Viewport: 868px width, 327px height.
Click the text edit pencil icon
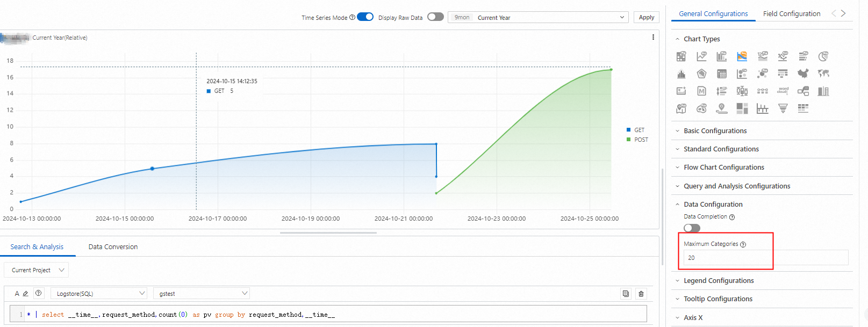(x=25, y=294)
